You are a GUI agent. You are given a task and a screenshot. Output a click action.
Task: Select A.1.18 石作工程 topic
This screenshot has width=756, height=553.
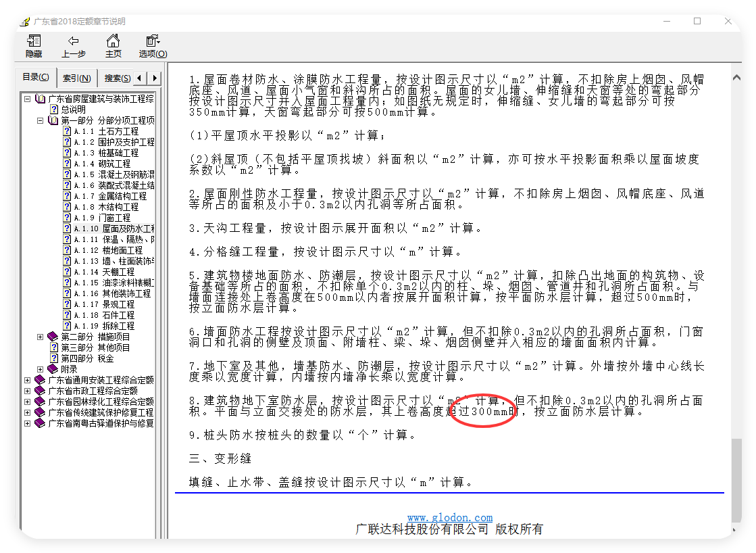[x=104, y=315]
